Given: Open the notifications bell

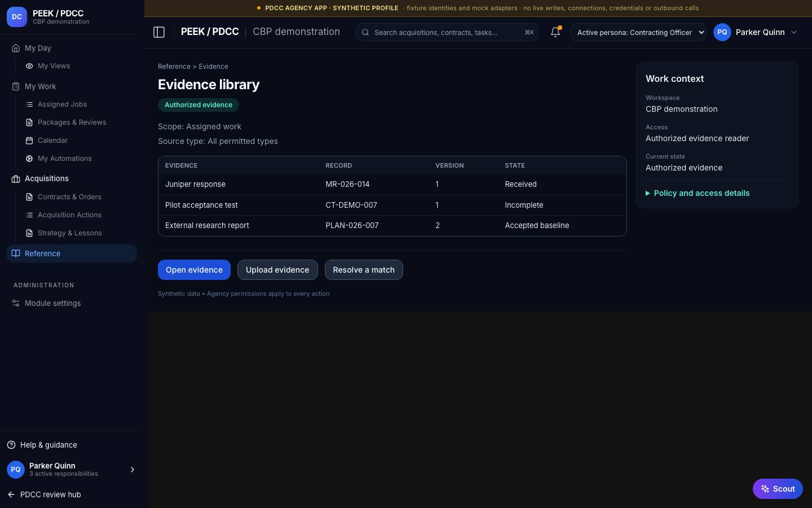Looking at the screenshot, I should tap(555, 32).
